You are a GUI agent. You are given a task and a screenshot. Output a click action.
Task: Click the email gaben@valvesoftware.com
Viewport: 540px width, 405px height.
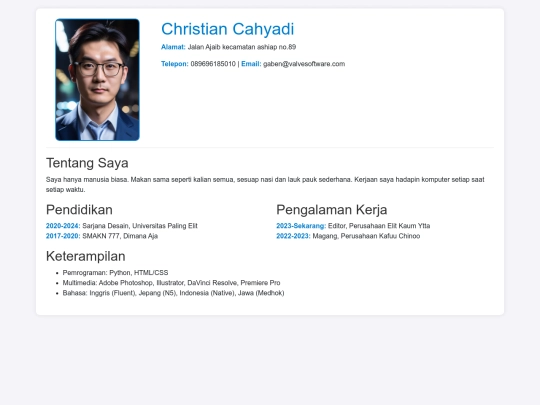(x=304, y=64)
